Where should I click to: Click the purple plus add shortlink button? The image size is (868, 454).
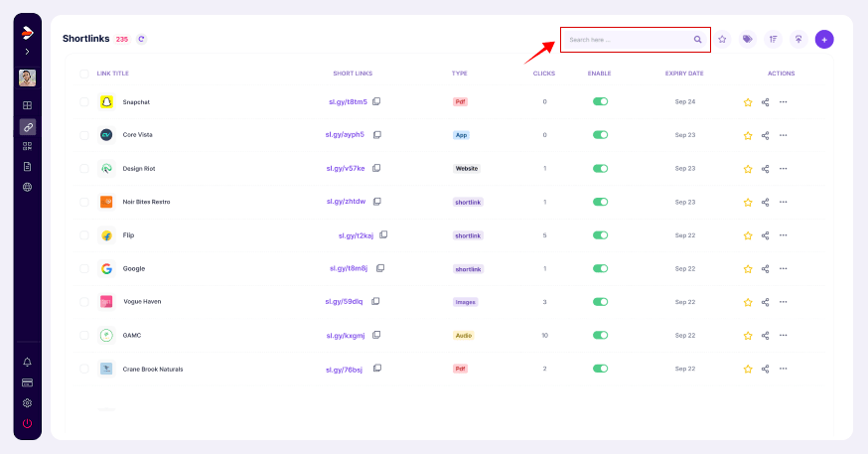[824, 40]
